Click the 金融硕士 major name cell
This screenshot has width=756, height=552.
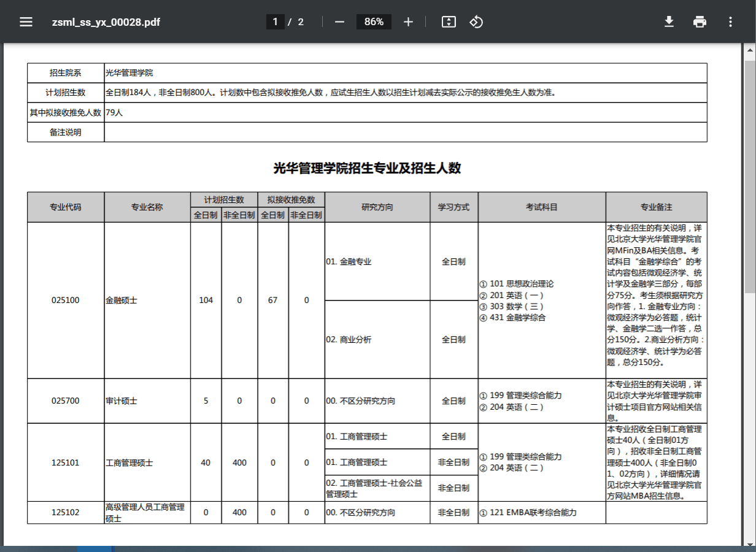coord(121,301)
